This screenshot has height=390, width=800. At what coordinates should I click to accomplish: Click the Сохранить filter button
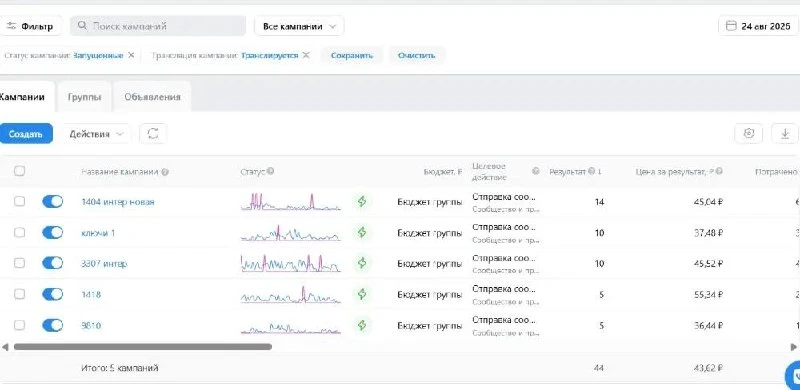tap(352, 55)
